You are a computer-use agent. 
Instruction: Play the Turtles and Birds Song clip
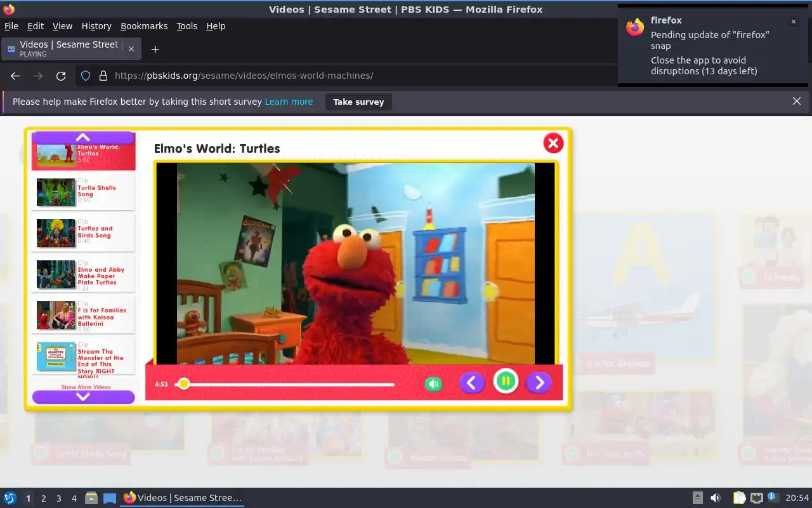coord(83,232)
